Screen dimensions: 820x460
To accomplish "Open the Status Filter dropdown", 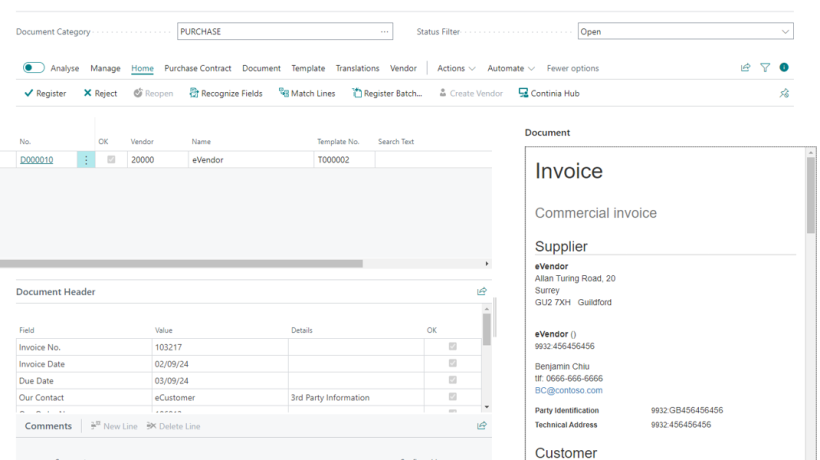I will pos(785,32).
